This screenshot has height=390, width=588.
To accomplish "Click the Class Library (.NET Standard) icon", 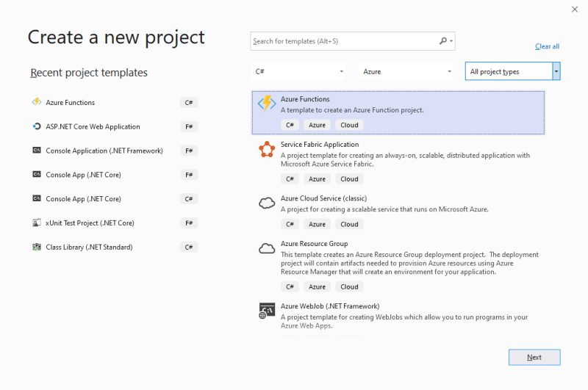I will [36, 247].
